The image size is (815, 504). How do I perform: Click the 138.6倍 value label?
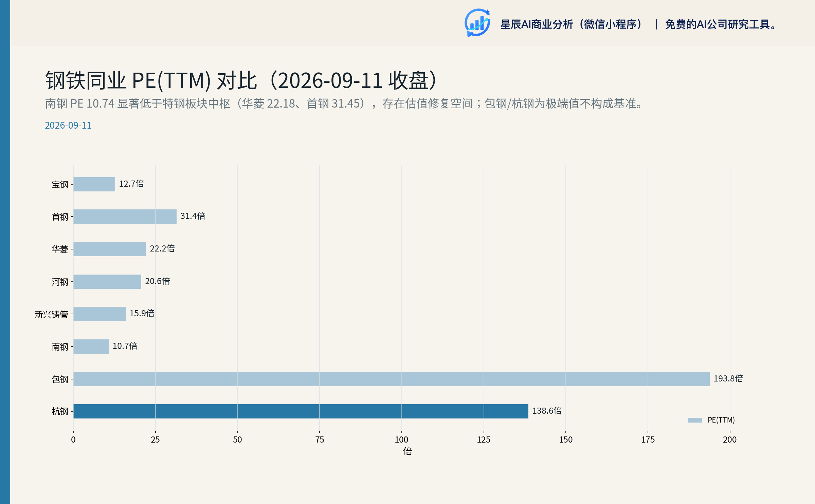point(547,411)
